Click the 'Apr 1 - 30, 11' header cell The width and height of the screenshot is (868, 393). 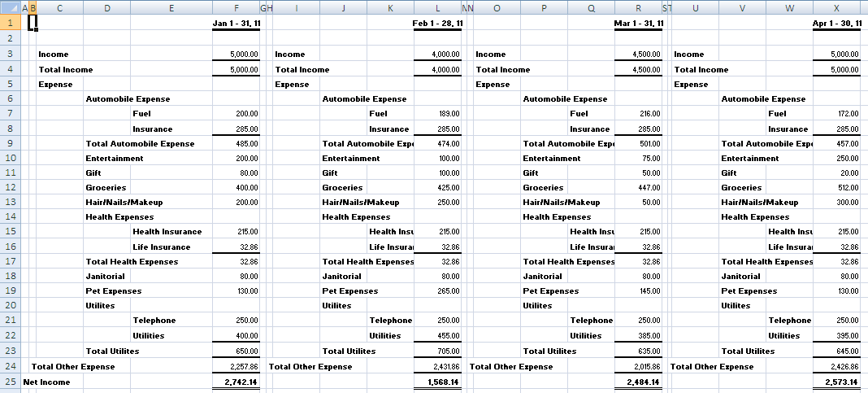(837, 23)
